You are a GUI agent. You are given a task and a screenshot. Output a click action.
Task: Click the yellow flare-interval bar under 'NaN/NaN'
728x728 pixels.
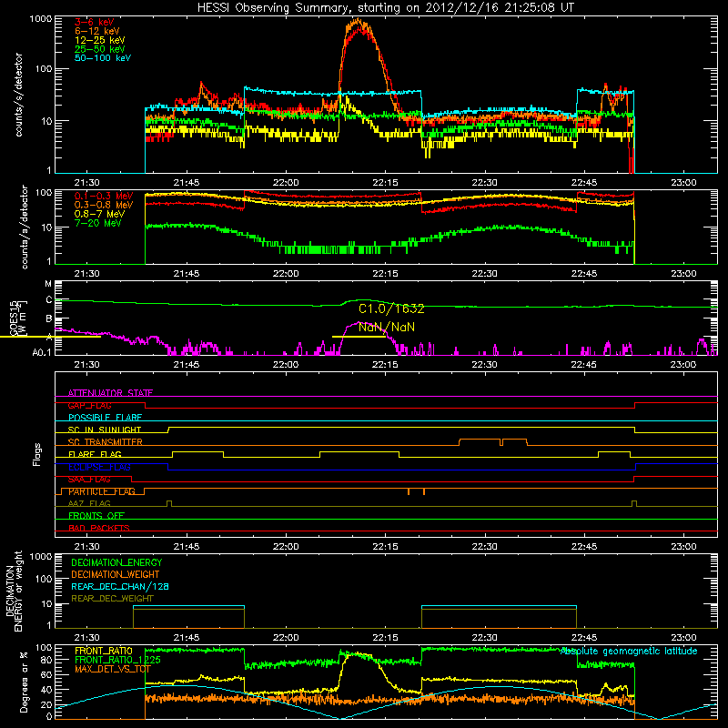tap(359, 337)
